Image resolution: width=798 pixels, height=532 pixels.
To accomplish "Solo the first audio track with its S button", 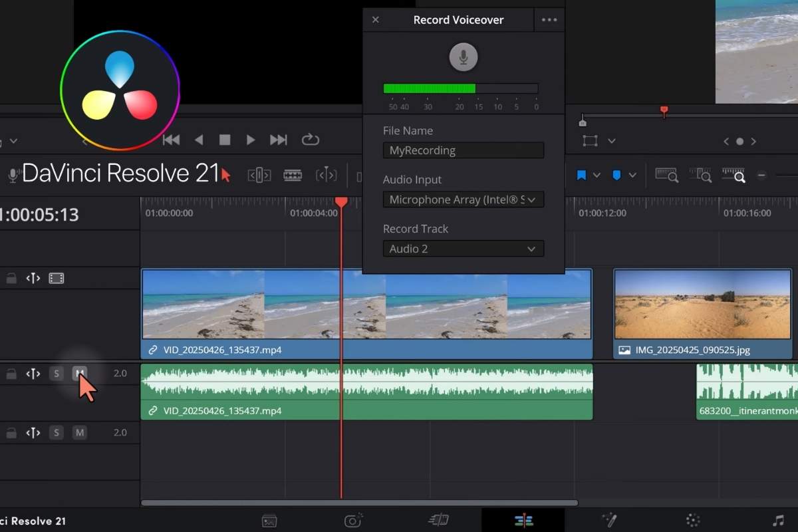I will tap(57, 374).
